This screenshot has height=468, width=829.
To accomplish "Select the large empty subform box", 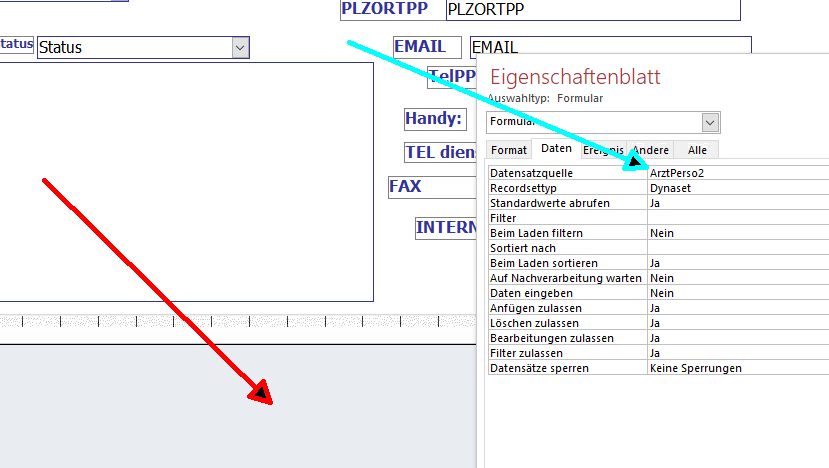I will coord(186,182).
